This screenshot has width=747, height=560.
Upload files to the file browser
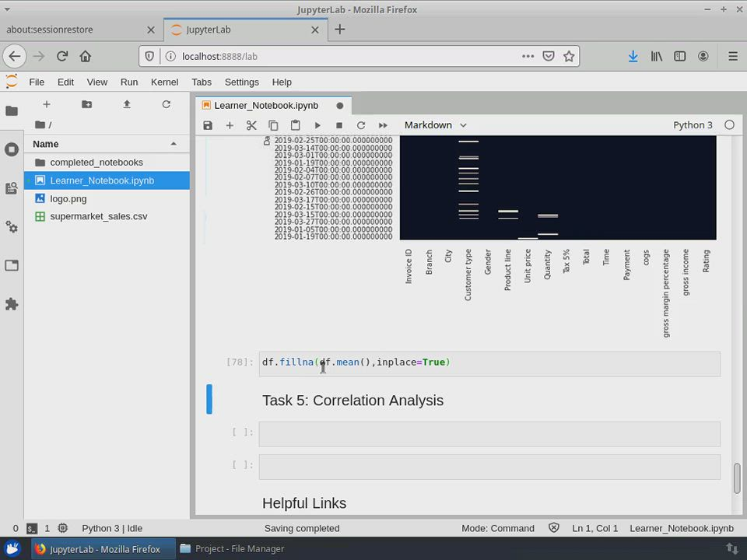(x=127, y=103)
